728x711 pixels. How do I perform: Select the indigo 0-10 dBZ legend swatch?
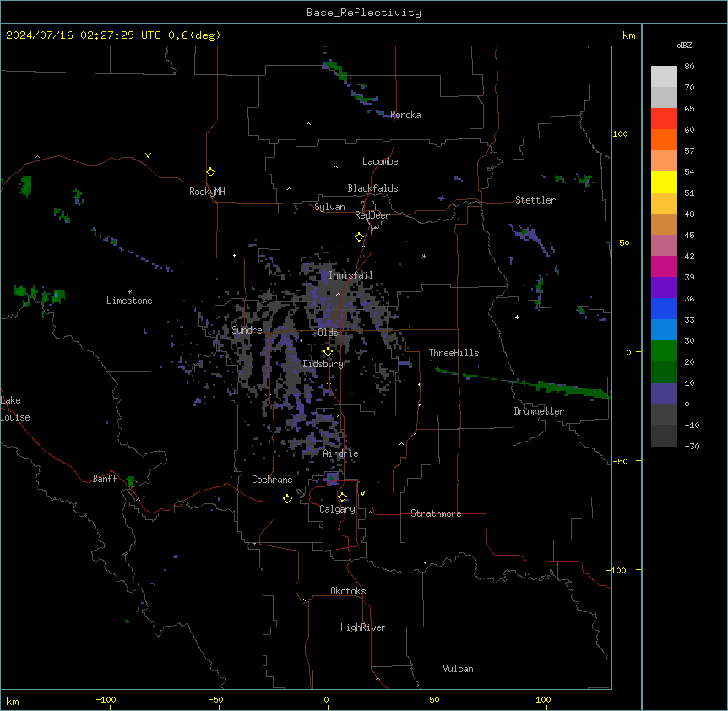pos(664,393)
